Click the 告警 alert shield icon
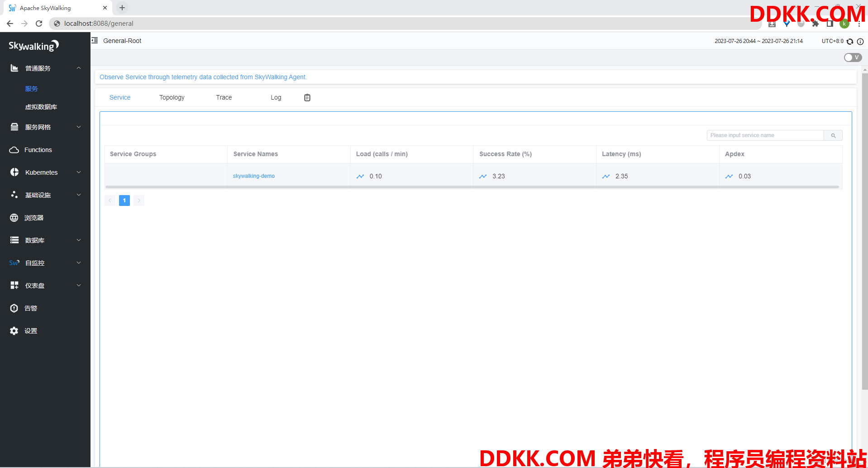Screen dimensions: 868x468 pyautogui.click(x=14, y=308)
